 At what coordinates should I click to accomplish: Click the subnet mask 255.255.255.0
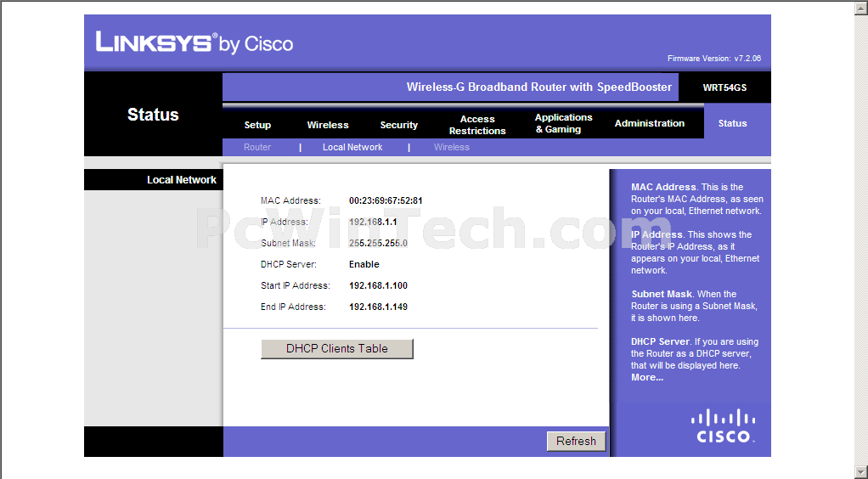[x=378, y=243]
